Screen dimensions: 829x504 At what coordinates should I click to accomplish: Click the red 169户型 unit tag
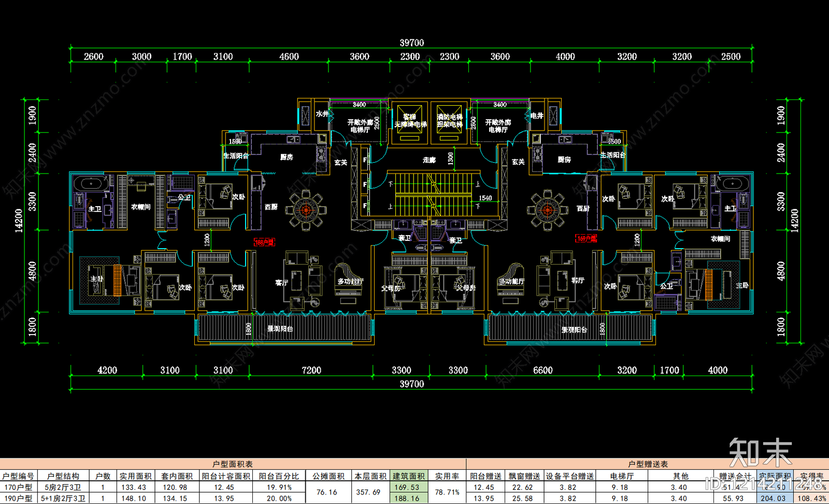587,238
